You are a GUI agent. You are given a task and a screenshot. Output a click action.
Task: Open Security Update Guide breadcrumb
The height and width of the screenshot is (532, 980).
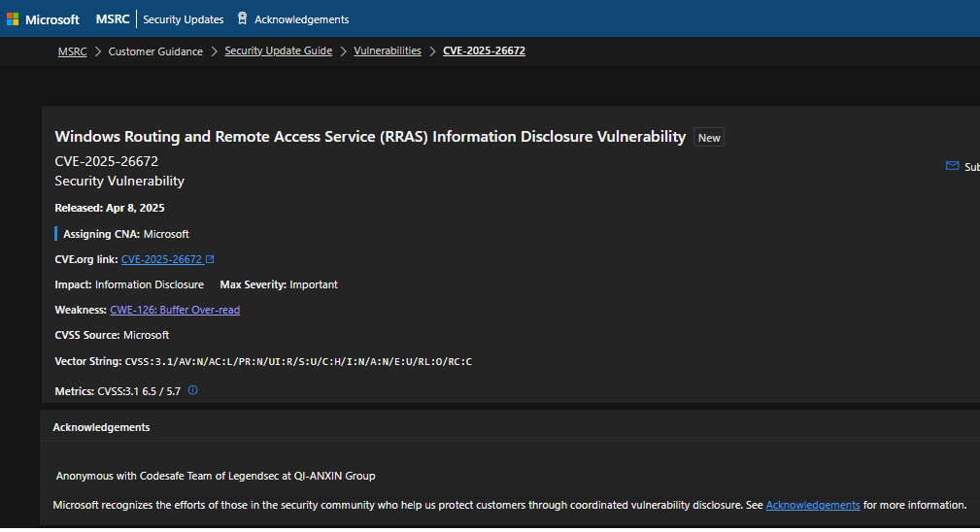coord(278,51)
